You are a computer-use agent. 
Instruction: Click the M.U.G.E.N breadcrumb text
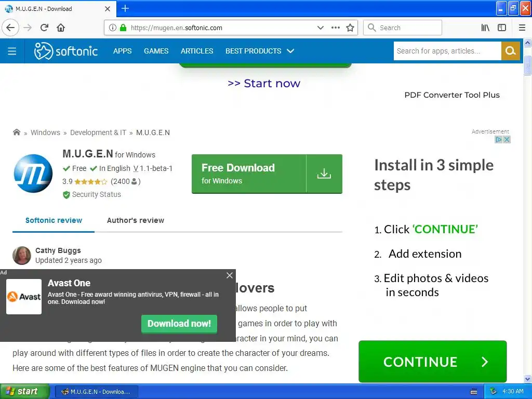click(x=153, y=132)
